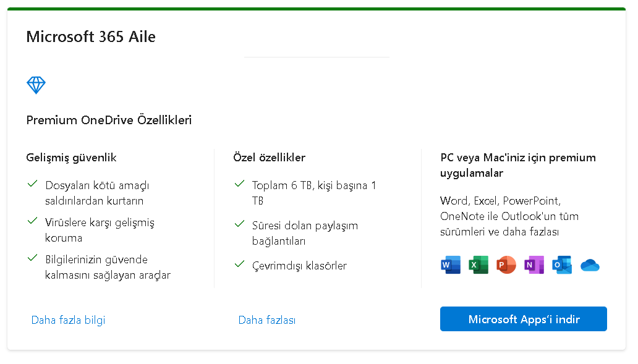
Task: Click the Microsoft 365 Aile heading
Action: click(x=91, y=36)
